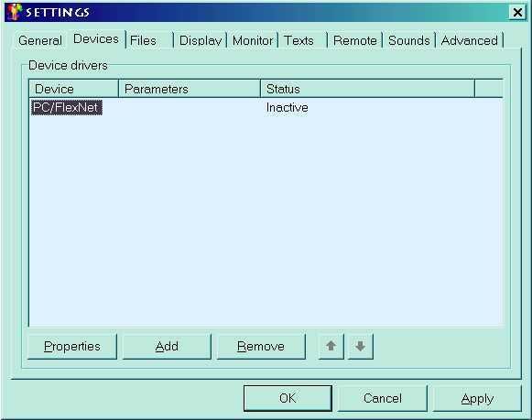Apply the current settings

click(x=477, y=398)
